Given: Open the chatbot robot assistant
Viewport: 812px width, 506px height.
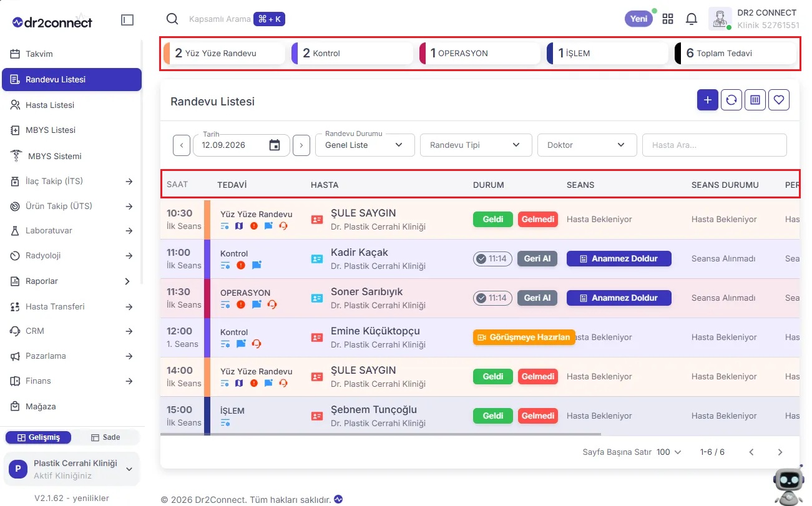Looking at the screenshot, I should click(789, 484).
